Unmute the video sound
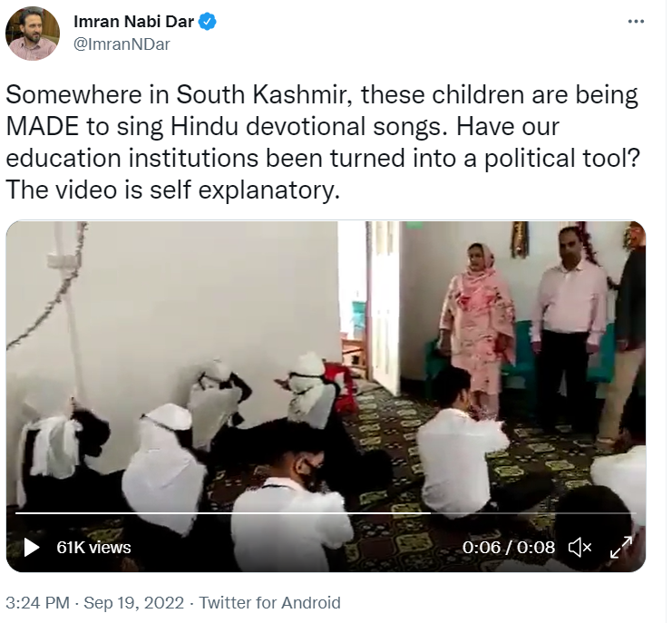 coord(579,548)
